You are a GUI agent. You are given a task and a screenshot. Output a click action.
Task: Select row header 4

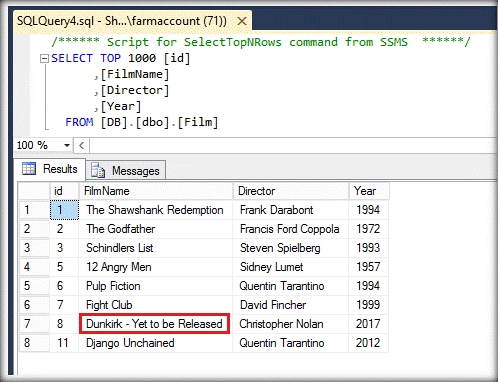coord(34,267)
